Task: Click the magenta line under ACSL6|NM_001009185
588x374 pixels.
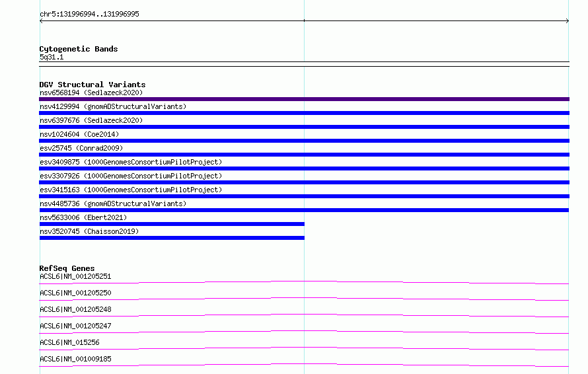Action: 304,365
